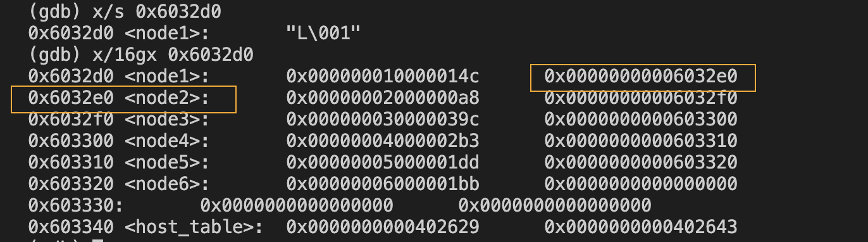Select node5 value 0x00000005000001dd

tap(383, 163)
